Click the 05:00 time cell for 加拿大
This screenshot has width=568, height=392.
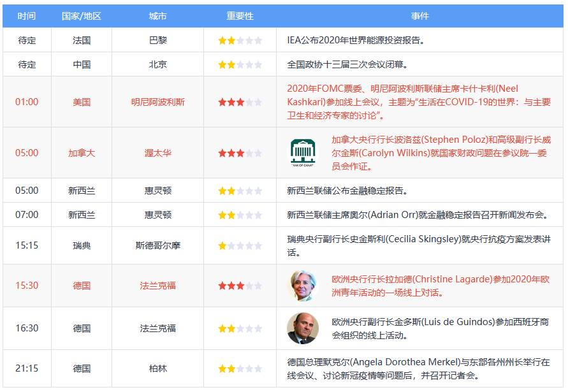27,153
